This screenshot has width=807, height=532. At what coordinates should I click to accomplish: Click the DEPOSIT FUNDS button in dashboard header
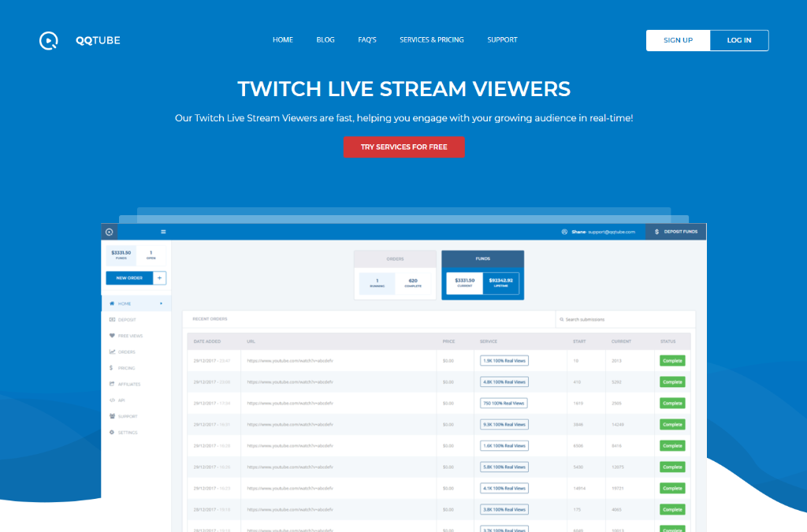coord(675,232)
